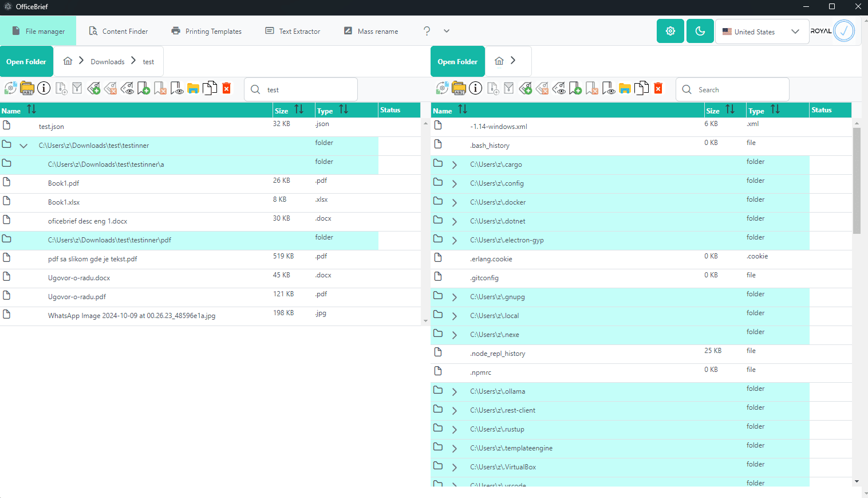This screenshot has width=868, height=498.
Task: Click the add tag icon in left pane toolbar
Action: tap(94, 88)
